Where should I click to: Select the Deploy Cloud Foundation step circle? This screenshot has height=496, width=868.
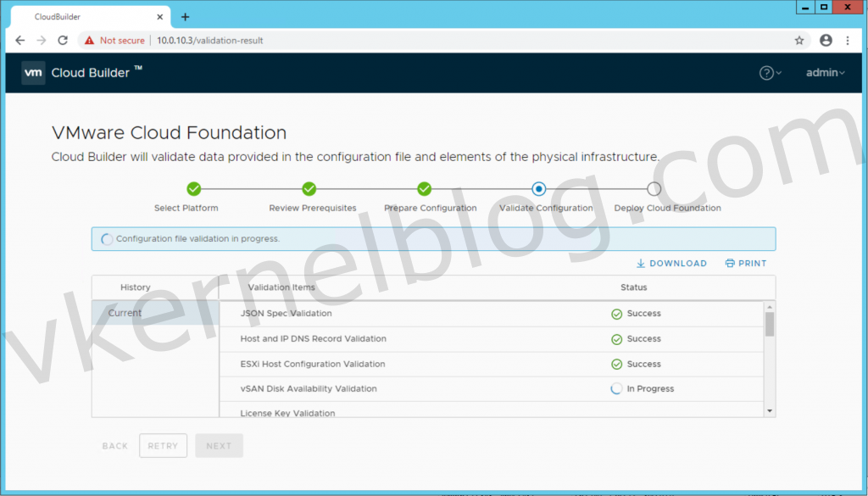point(654,189)
